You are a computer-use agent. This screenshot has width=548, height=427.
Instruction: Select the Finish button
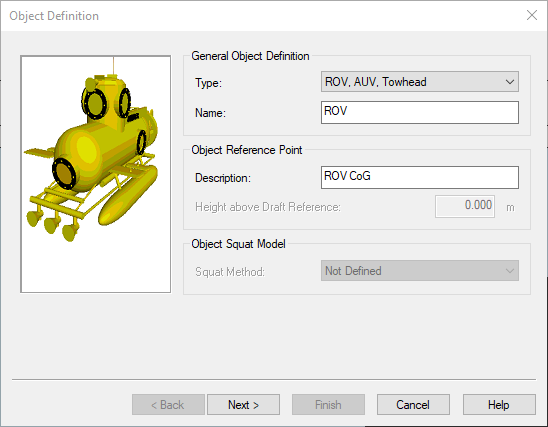pyautogui.click(x=328, y=405)
